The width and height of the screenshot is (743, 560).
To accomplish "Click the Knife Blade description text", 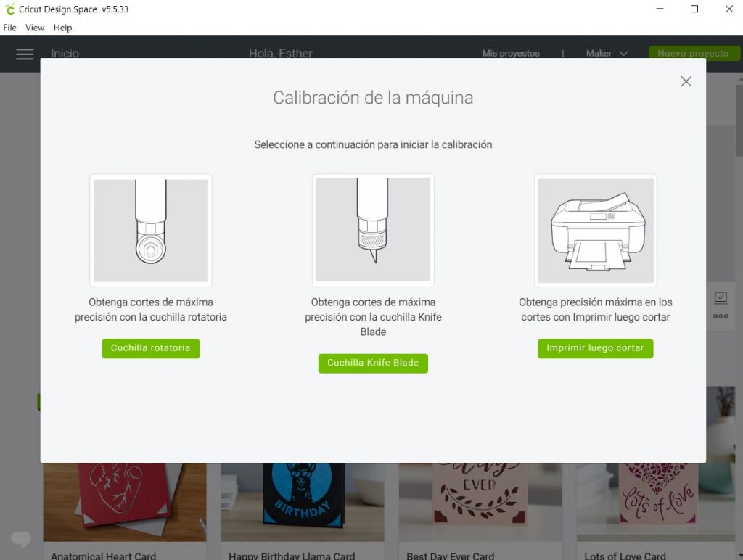I will (373, 317).
